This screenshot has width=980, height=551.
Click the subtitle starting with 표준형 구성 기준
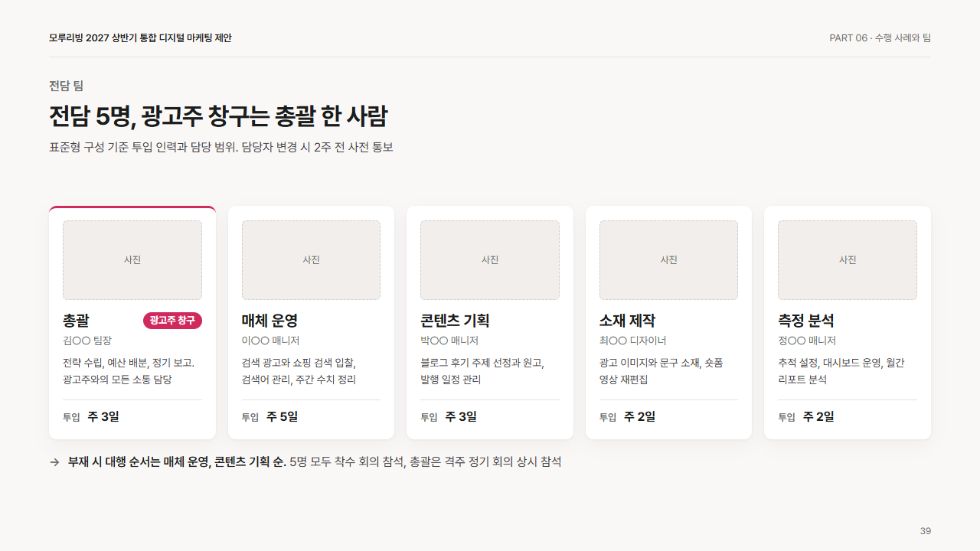[221, 147]
